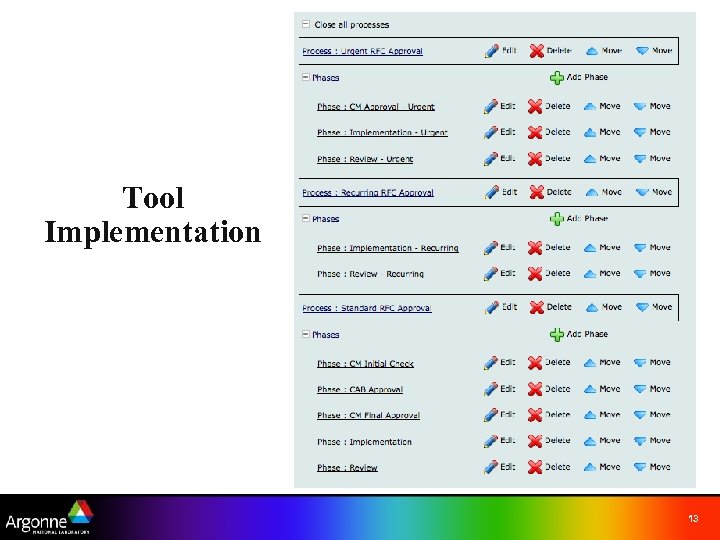Delete the Phase : Implementation row

coord(549,441)
